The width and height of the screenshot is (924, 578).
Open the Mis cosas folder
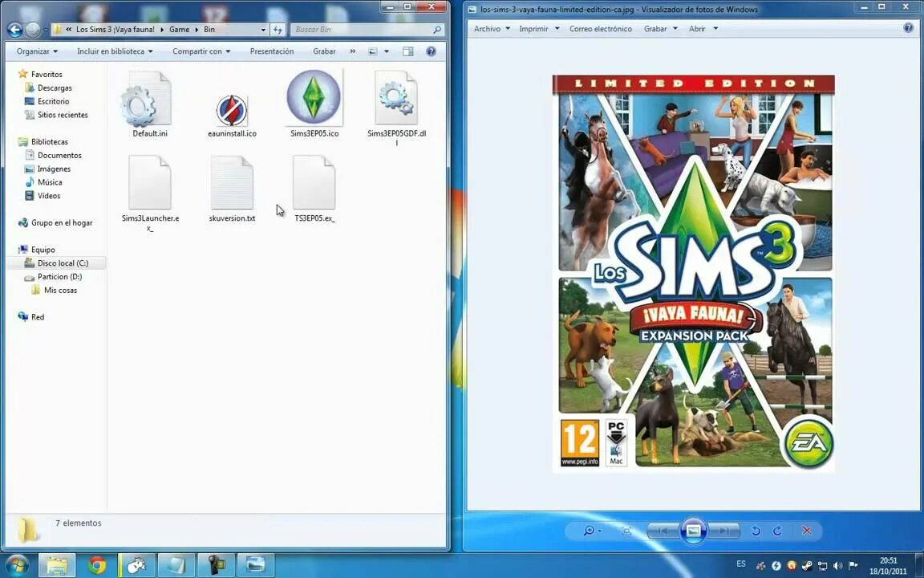[60, 290]
